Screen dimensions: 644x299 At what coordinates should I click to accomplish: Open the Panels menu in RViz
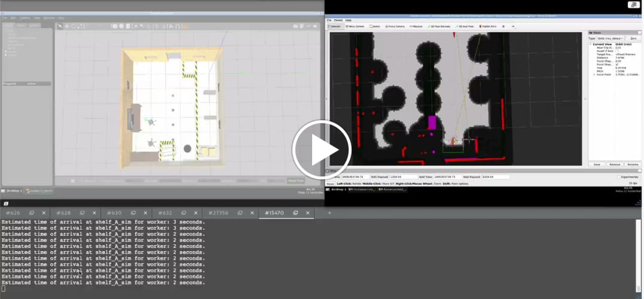[x=338, y=20]
